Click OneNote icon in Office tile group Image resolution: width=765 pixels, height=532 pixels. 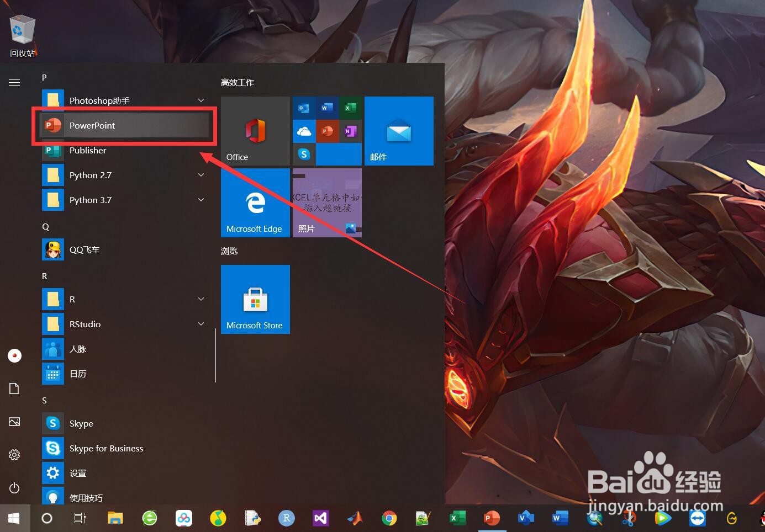click(350, 131)
